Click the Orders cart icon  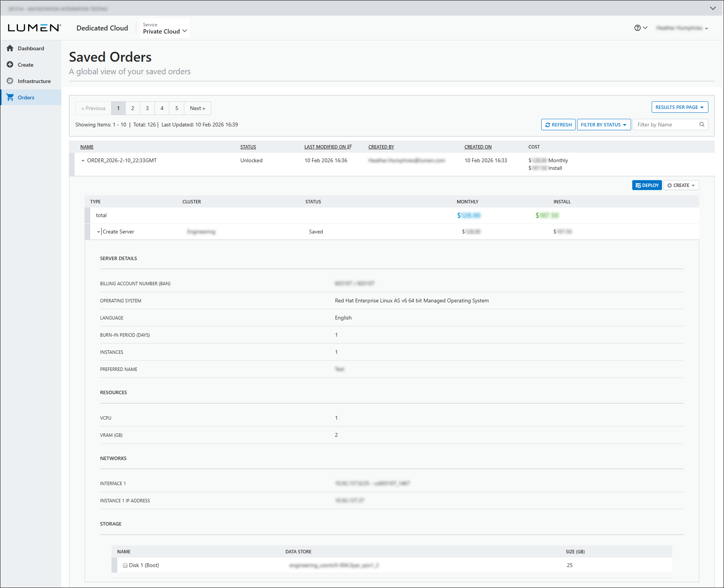coord(10,97)
